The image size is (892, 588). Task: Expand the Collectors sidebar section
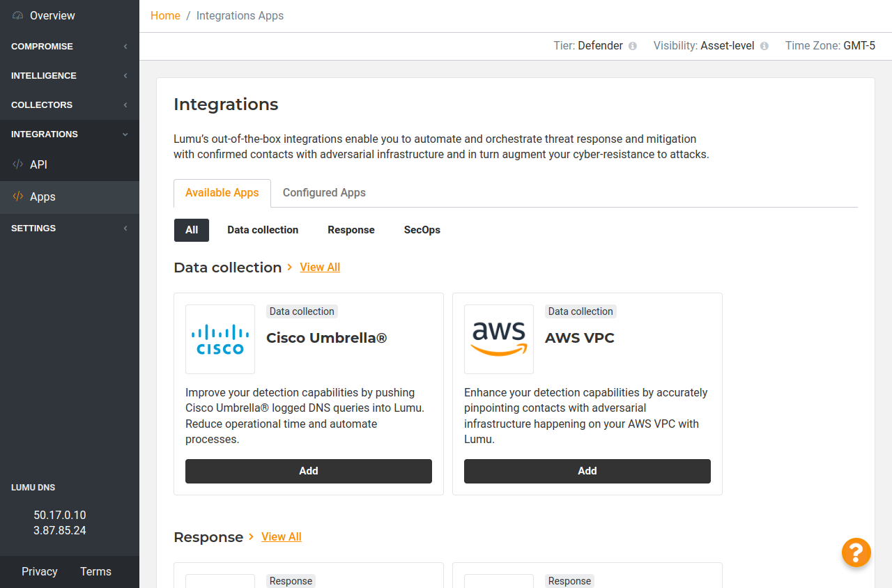point(70,105)
